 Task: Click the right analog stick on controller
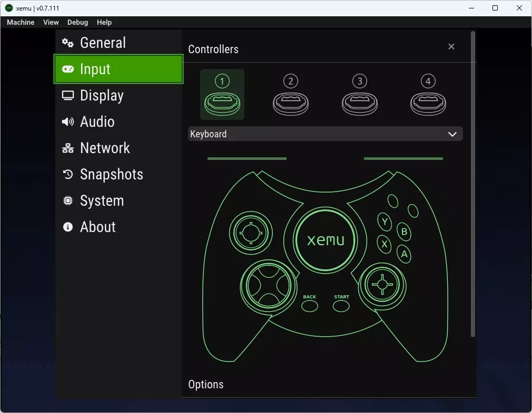[382, 284]
